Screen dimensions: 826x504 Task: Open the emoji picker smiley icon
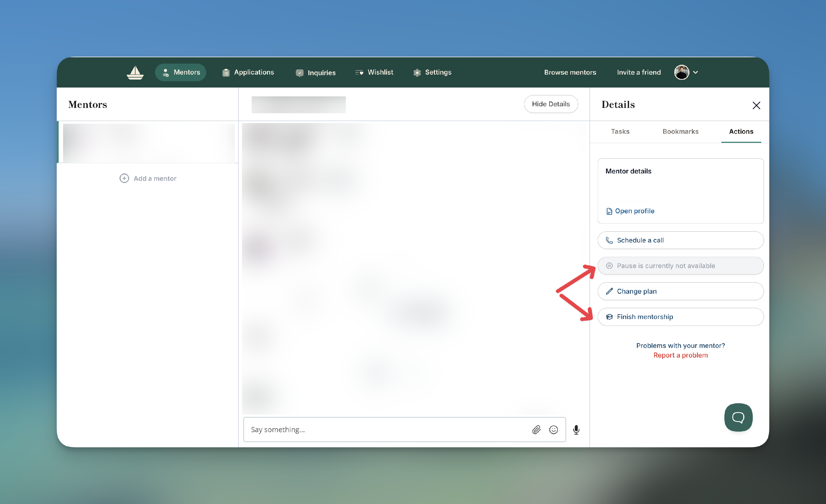tap(553, 430)
